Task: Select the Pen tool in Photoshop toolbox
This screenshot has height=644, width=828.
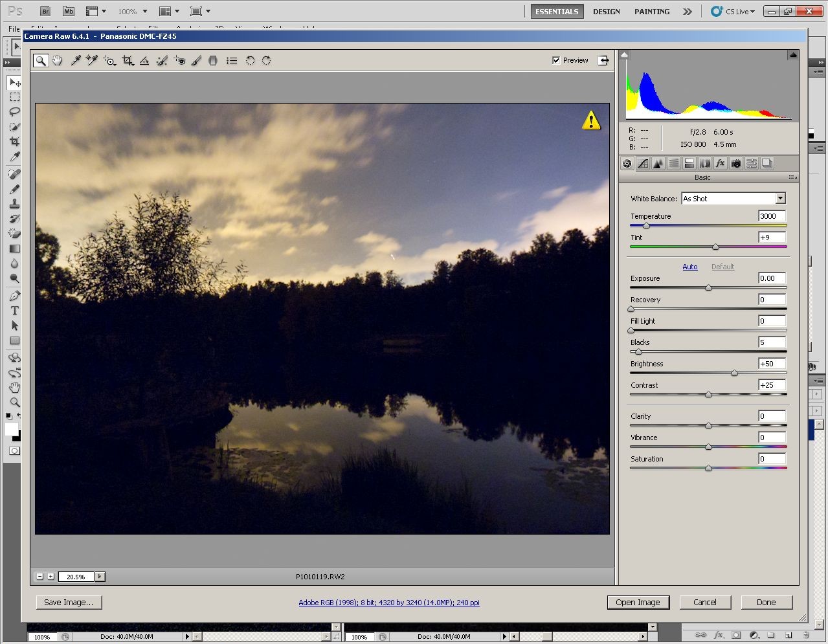Action: click(x=14, y=296)
